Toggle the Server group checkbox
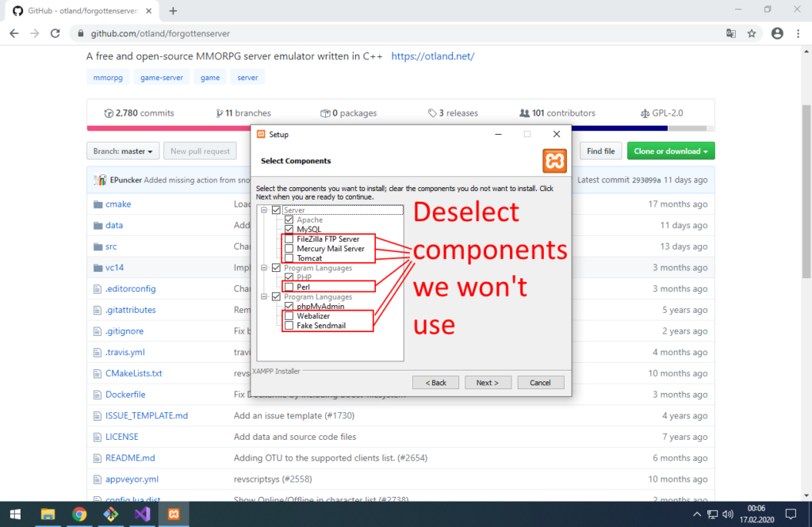This screenshot has width=812, height=527. pos(276,210)
